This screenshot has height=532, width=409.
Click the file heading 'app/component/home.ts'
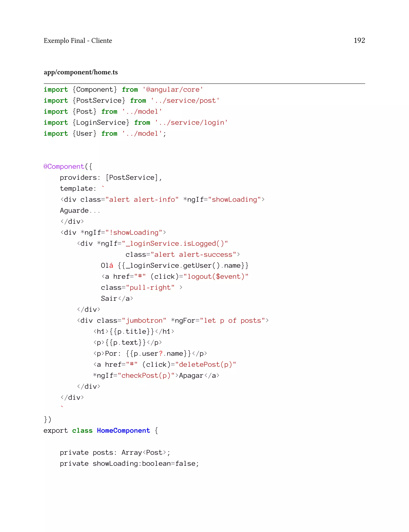[x=81, y=72]
